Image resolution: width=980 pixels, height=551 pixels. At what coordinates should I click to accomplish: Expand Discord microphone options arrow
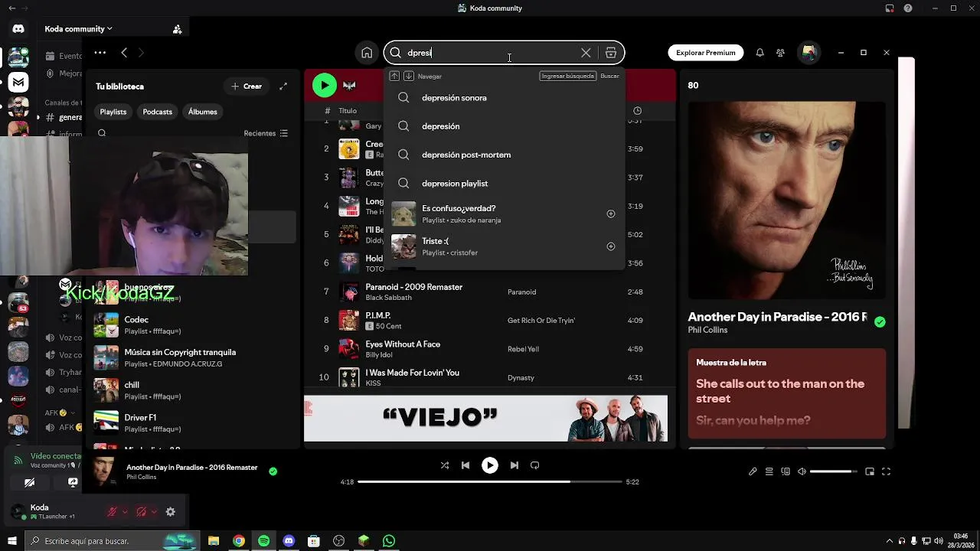(x=125, y=512)
